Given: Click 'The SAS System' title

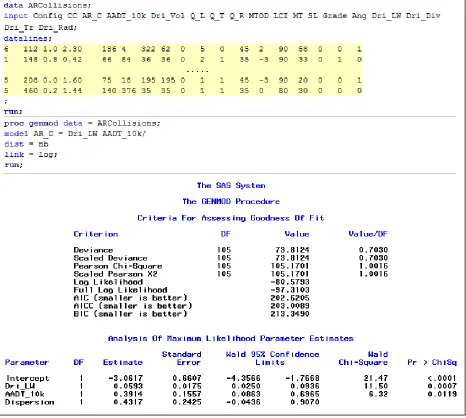Looking at the screenshot, I should (231, 185).
